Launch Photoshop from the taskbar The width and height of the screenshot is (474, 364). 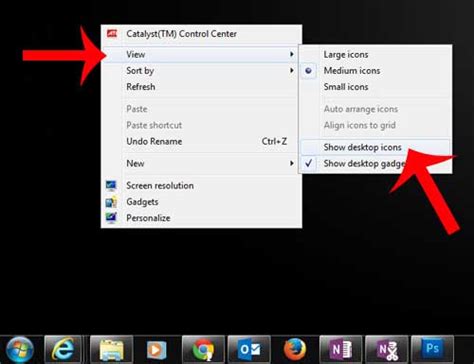[432, 350]
